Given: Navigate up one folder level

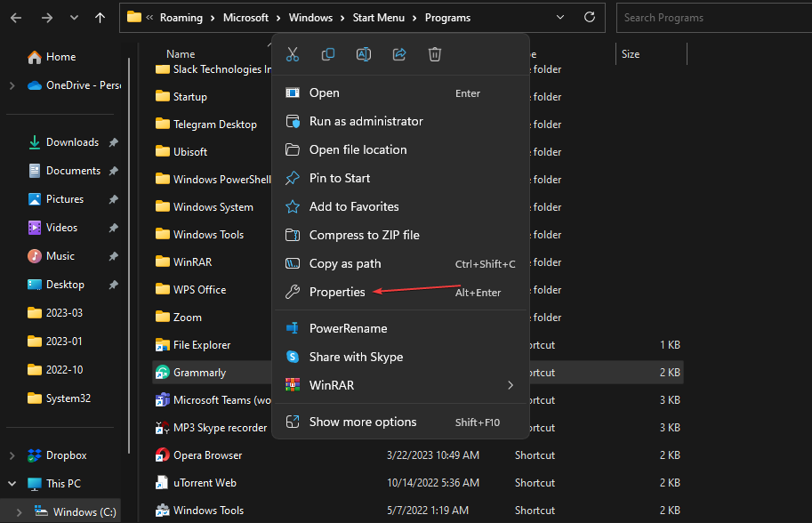Looking at the screenshot, I should click(99, 17).
